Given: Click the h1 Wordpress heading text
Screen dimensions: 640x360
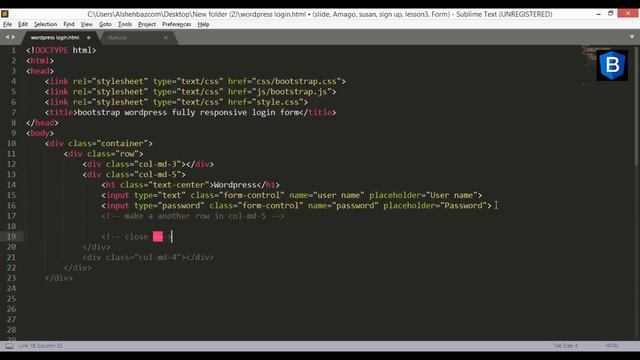Looking at the screenshot, I should pyautogui.click(x=235, y=185).
